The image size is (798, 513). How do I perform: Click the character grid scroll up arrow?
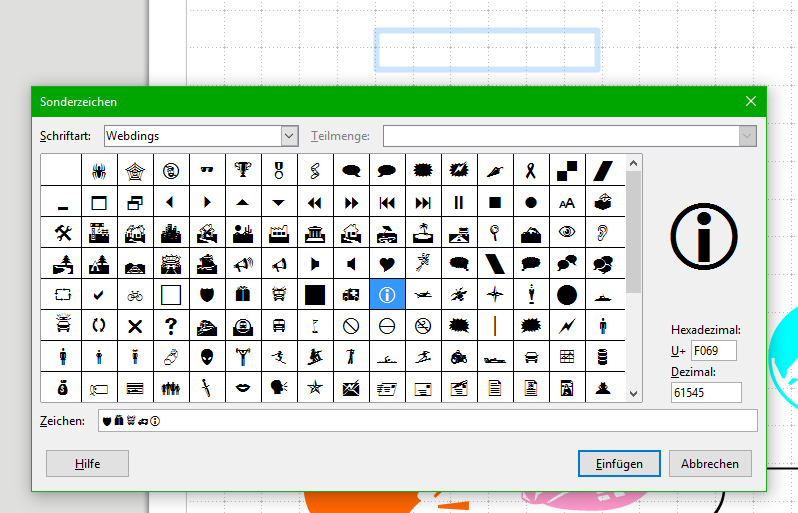[633, 163]
